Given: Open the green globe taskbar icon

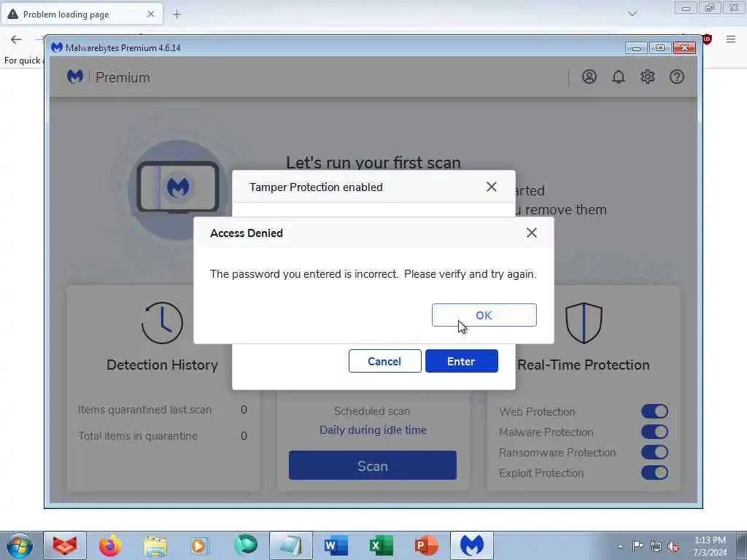Looking at the screenshot, I should pyautogui.click(x=245, y=545).
